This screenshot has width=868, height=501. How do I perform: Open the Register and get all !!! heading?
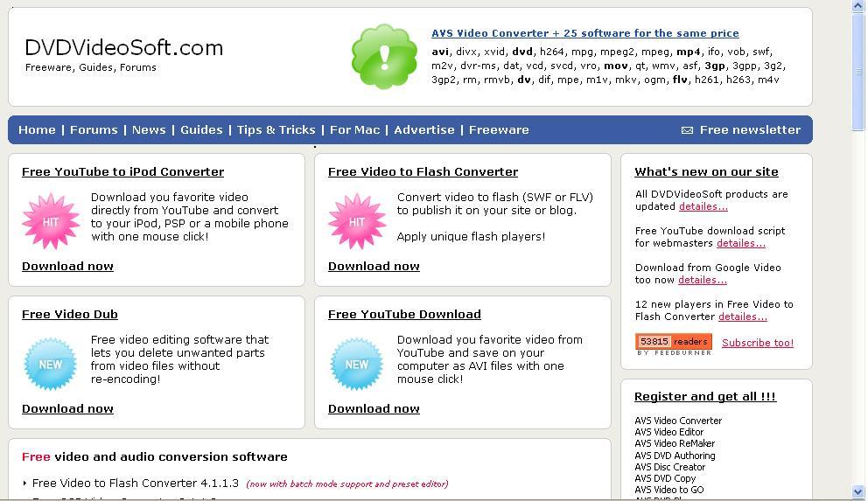pyautogui.click(x=705, y=397)
